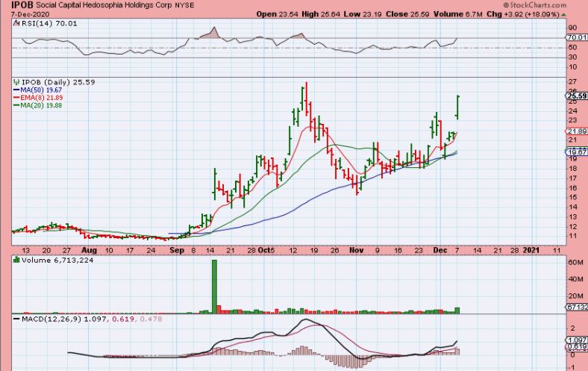Screen dimensions: 588x371
Task: Click the RSI(14) panel line icon
Action: (17, 23)
